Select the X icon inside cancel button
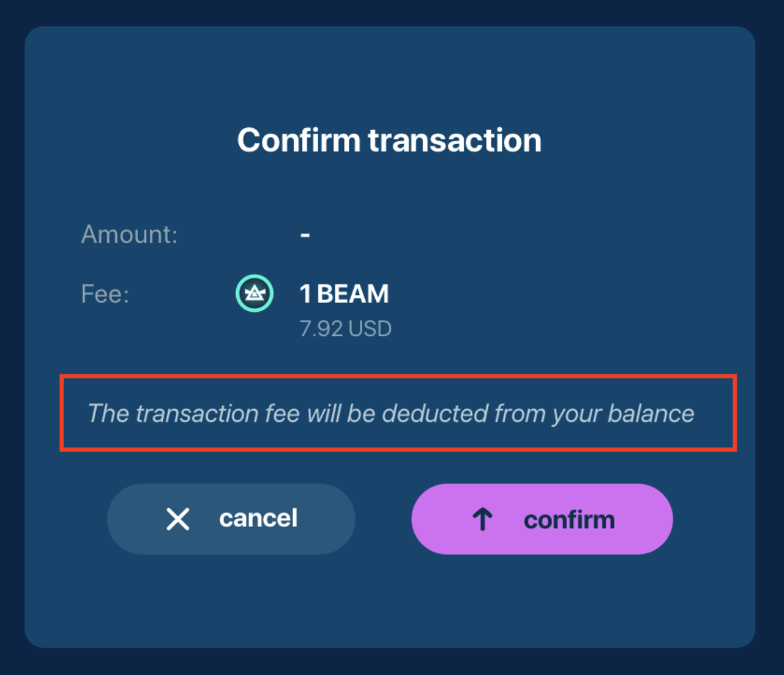The height and width of the screenshot is (675, 784). point(179,518)
